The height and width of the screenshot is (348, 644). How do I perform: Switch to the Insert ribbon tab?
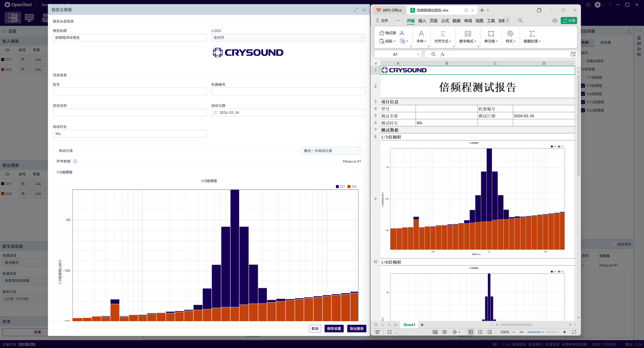click(x=422, y=21)
